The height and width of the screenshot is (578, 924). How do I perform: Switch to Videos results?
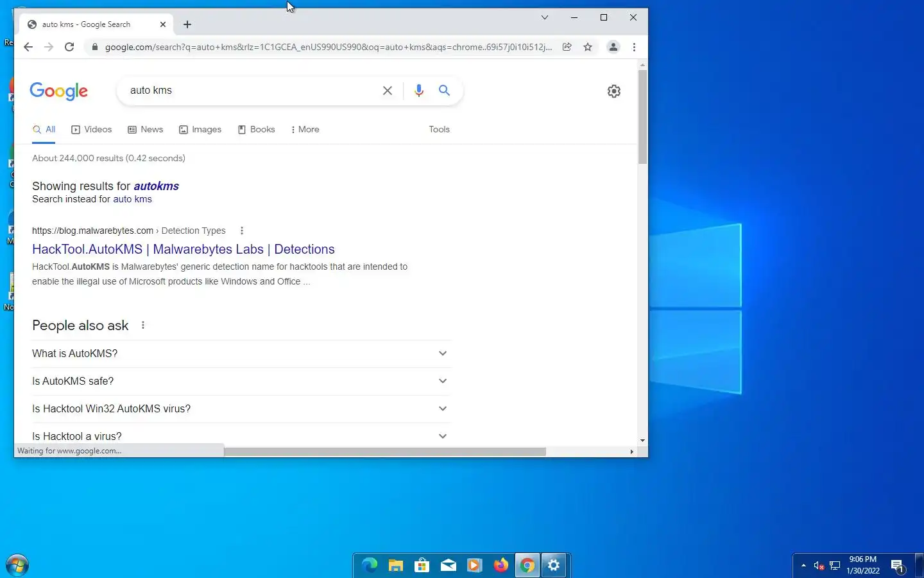[x=92, y=129]
